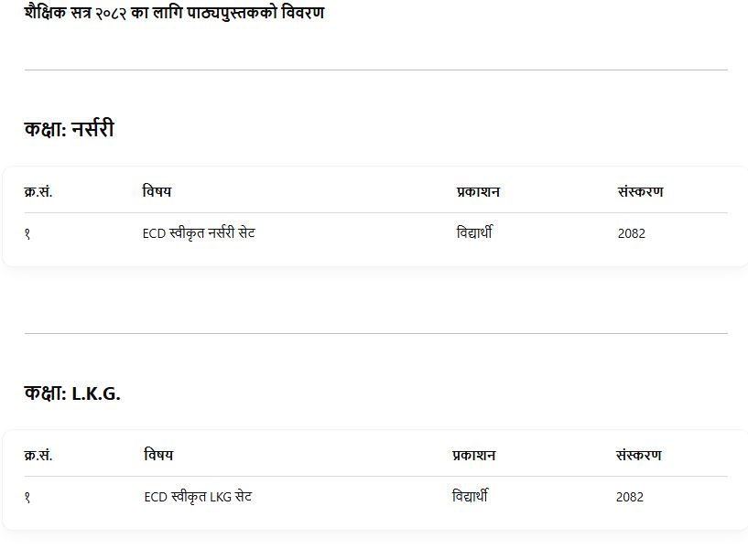This screenshot has width=748, height=560.
Task: Select the ECD स्वीकृत LKG सेट cell
Action: [198, 497]
